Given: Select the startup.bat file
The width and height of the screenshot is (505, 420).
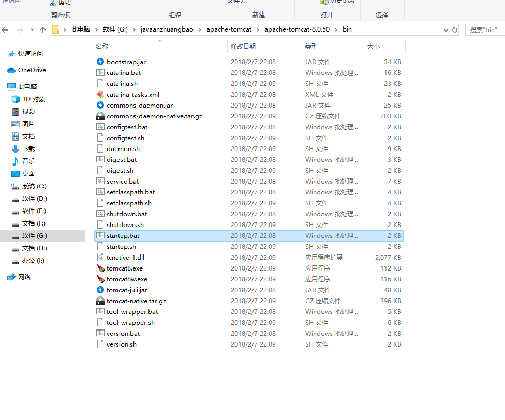Looking at the screenshot, I should coord(123,236).
